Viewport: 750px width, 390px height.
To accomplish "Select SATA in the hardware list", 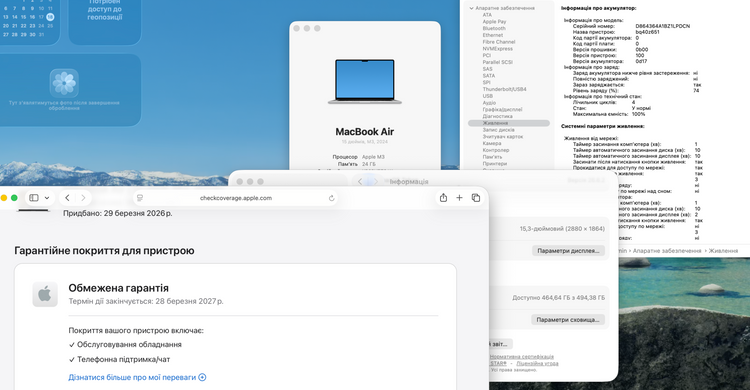I will (488, 76).
